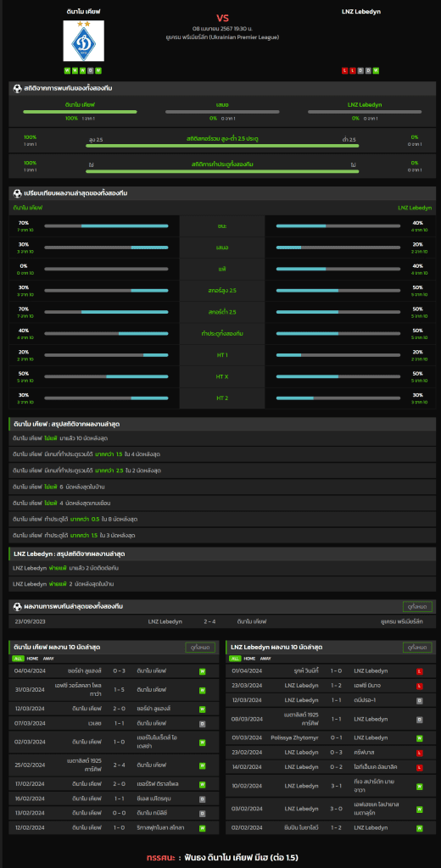The width and height of the screenshot is (441, 868).
Task: Switch to the AWAY tab in LNZ Lebedyn's results panel
Action: point(265,659)
